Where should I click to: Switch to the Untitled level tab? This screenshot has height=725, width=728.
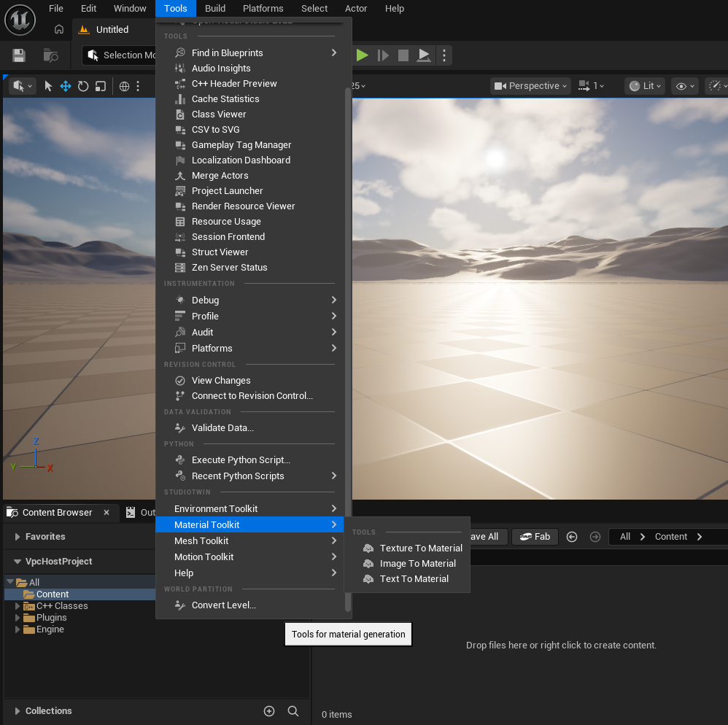click(x=112, y=29)
